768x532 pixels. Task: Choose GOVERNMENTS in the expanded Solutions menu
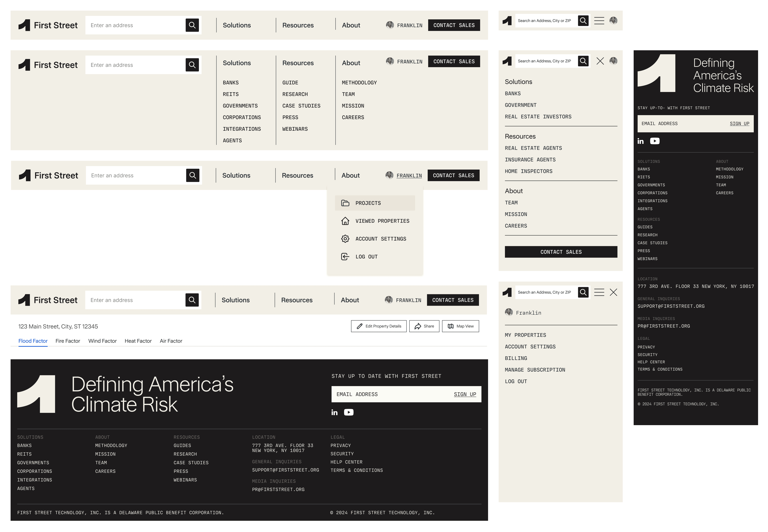(x=240, y=106)
